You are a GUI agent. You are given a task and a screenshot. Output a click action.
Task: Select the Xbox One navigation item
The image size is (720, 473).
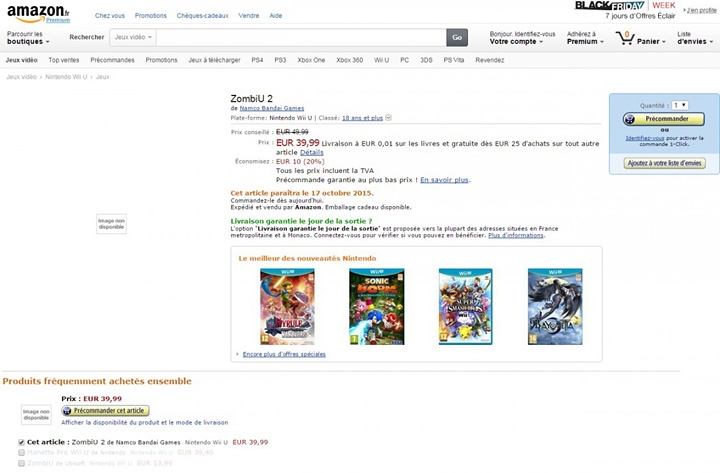pyautogui.click(x=311, y=60)
